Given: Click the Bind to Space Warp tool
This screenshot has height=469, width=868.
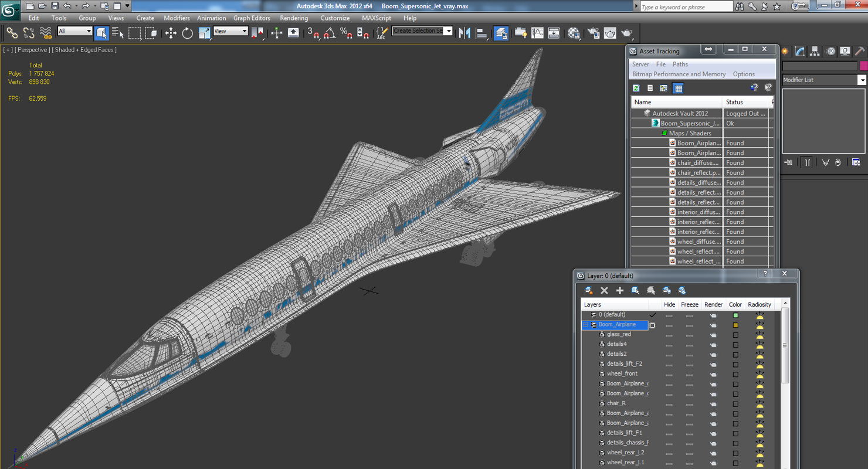Looking at the screenshot, I should [45, 33].
